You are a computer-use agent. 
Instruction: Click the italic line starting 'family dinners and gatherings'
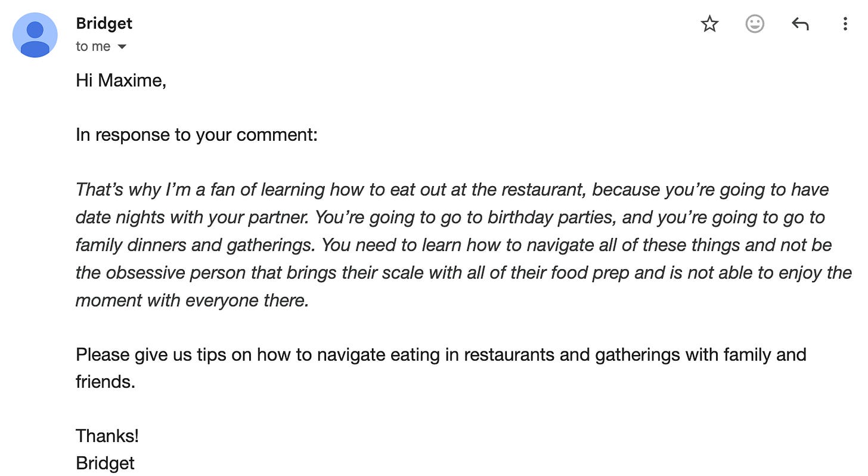point(454,245)
